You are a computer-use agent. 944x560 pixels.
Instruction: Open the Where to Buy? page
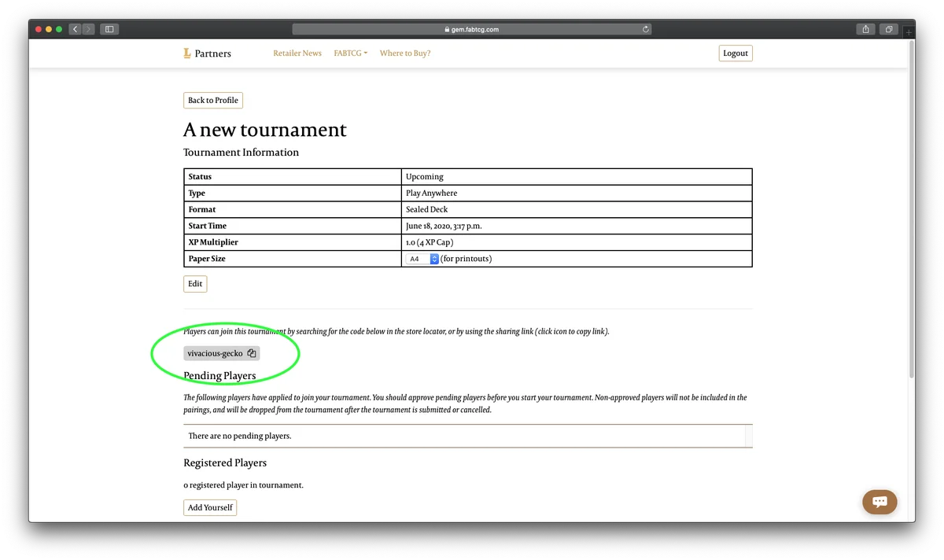click(x=405, y=53)
